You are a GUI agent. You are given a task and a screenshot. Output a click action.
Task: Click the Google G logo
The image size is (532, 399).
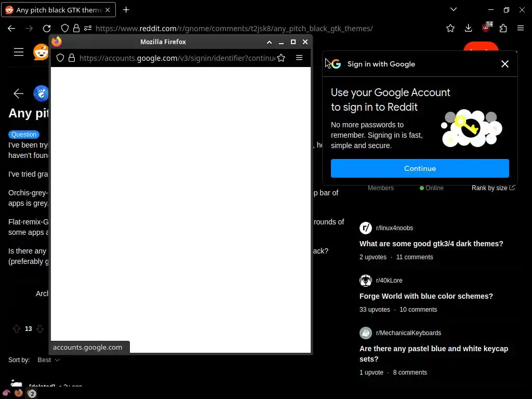click(336, 64)
